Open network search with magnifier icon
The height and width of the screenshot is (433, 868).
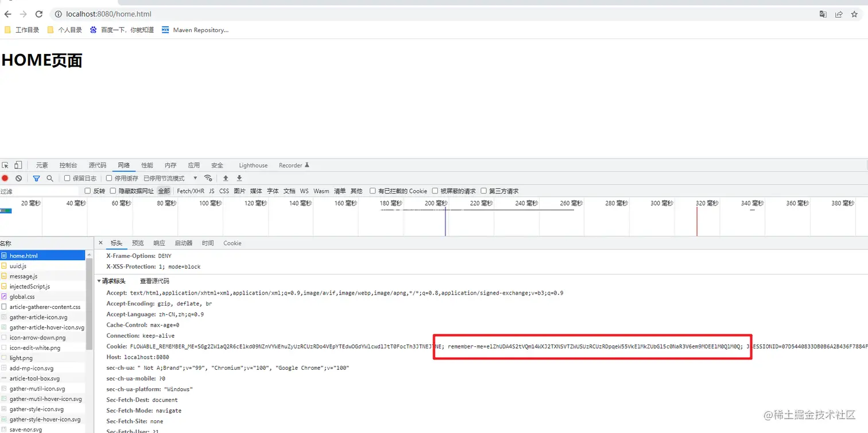point(50,179)
